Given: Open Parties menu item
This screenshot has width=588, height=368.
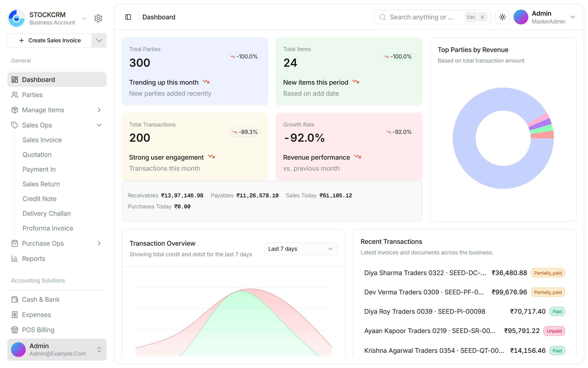Looking at the screenshot, I should (x=57, y=95).
